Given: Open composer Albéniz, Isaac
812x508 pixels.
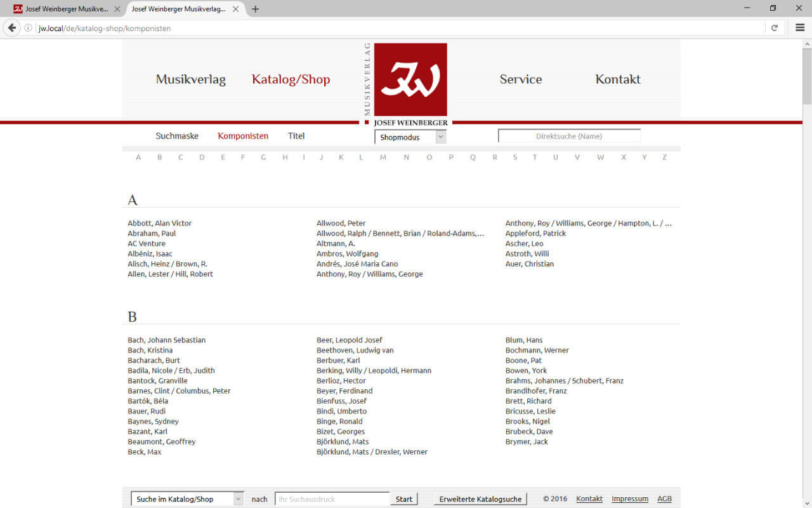Looking at the screenshot, I should (150, 253).
